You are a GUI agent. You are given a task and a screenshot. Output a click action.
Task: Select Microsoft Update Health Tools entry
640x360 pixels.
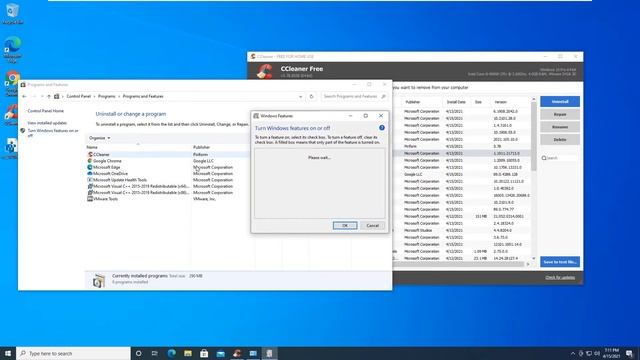pyautogui.click(x=120, y=180)
